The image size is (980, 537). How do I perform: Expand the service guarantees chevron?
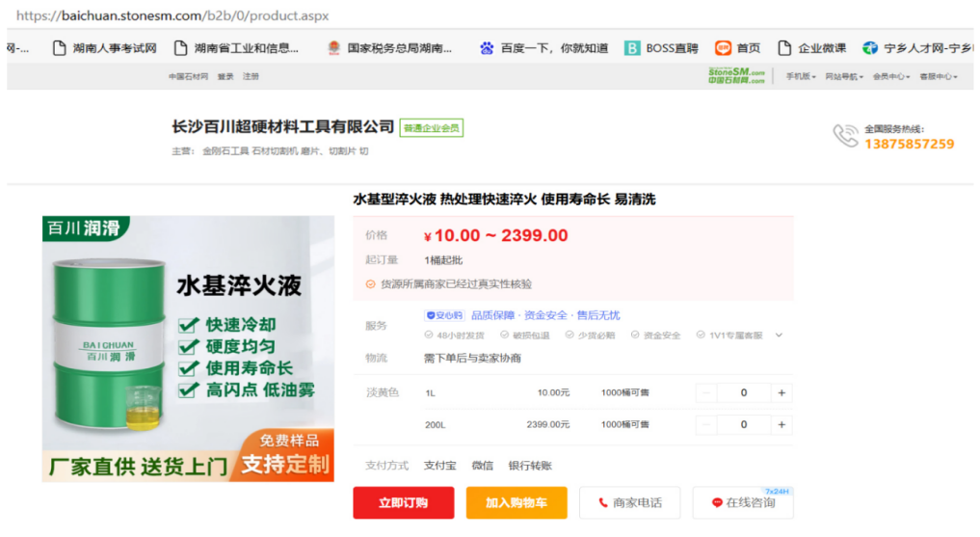[x=779, y=336]
